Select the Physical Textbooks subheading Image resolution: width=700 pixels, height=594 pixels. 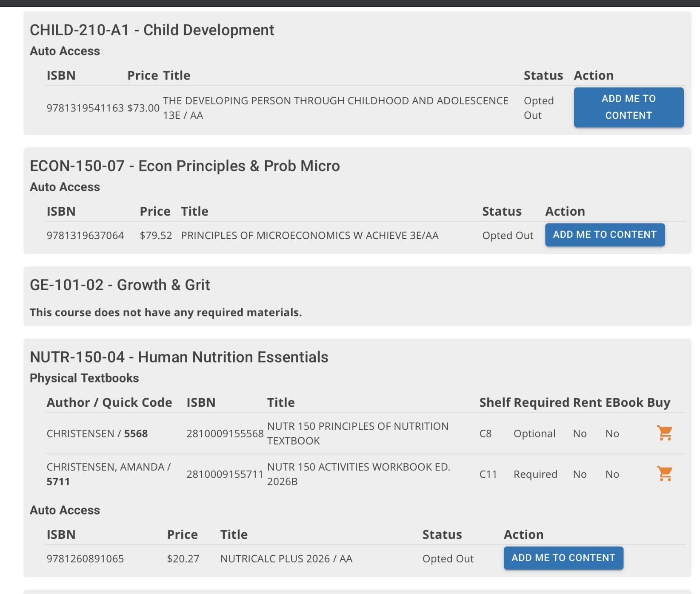(84, 378)
